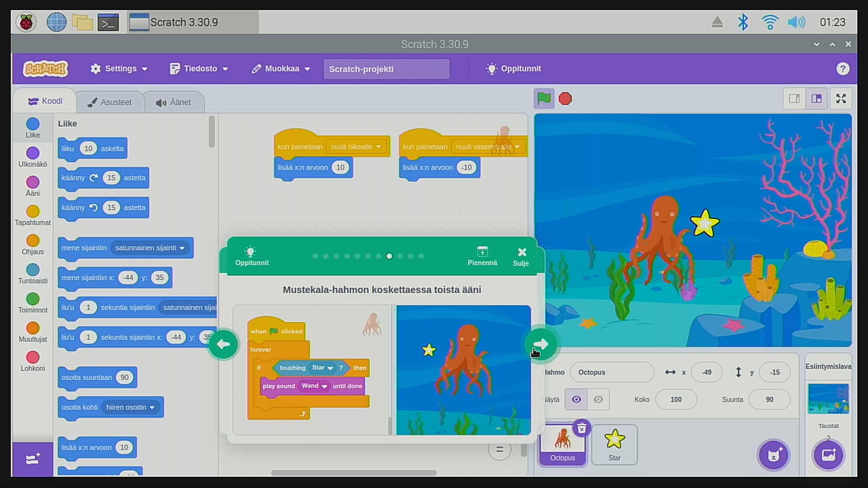
Task: Jump to the last tutorial step dot
Action: (421, 256)
